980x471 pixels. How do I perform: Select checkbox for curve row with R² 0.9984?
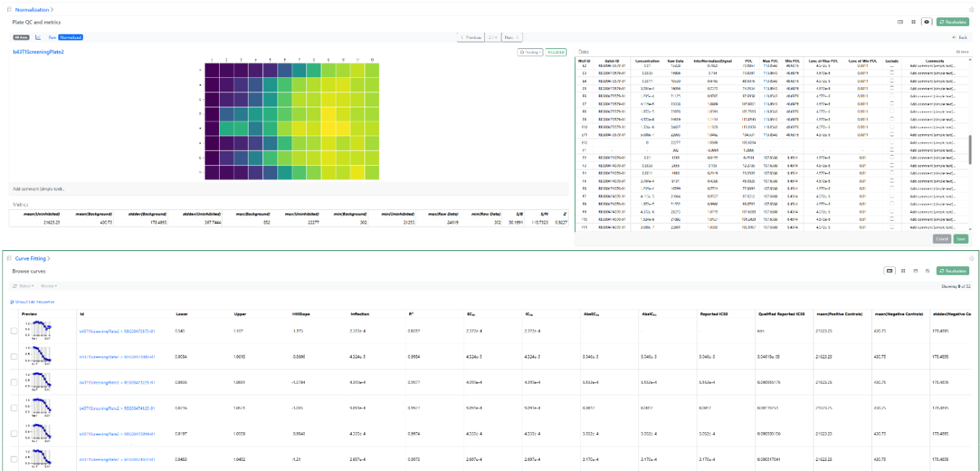[x=14, y=356]
